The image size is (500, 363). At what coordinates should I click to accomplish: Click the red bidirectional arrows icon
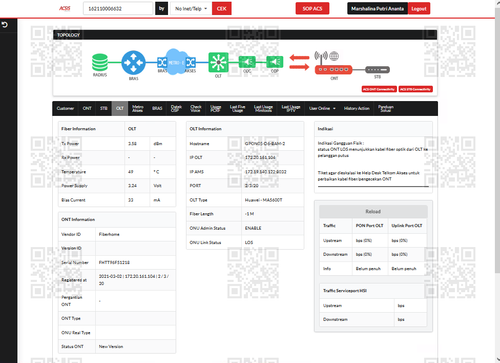(x=299, y=62)
